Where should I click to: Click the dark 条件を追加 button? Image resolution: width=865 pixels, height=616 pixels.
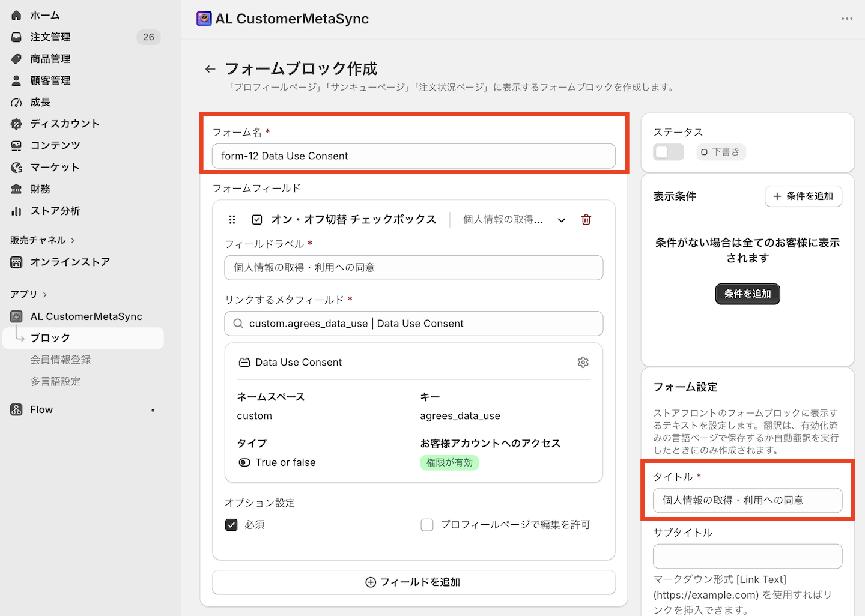(747, 294)
